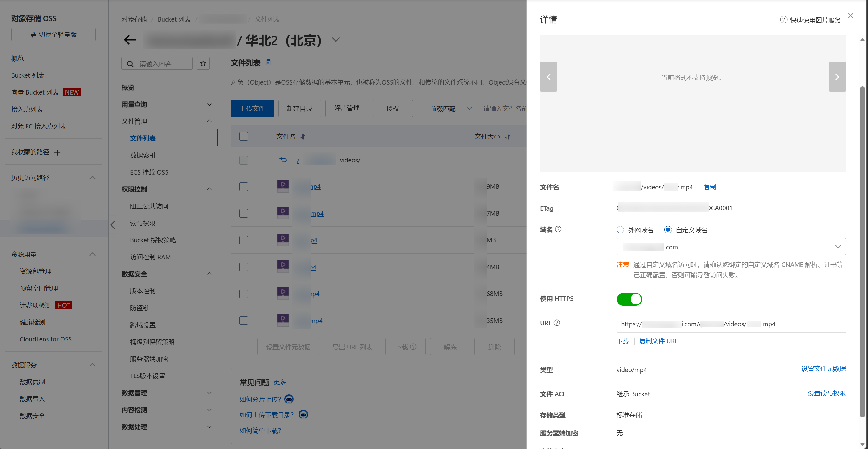868x449 pixels.
Task: Open 快速使用图片服务 via question mark icon
Action: tap(783, 20)
